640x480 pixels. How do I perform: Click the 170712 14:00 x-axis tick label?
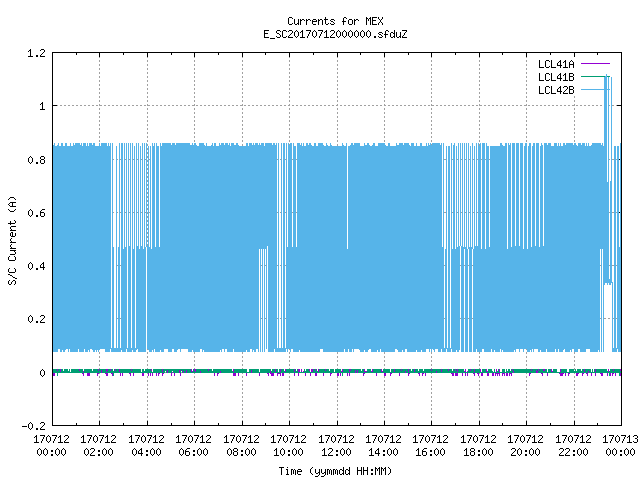pyautogui.click(x=383, y=446)
